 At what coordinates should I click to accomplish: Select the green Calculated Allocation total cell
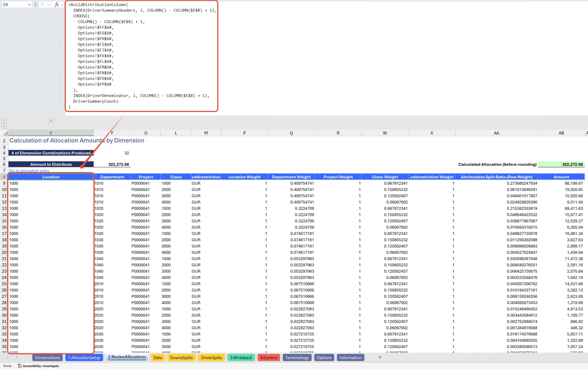tap(561, 164)
